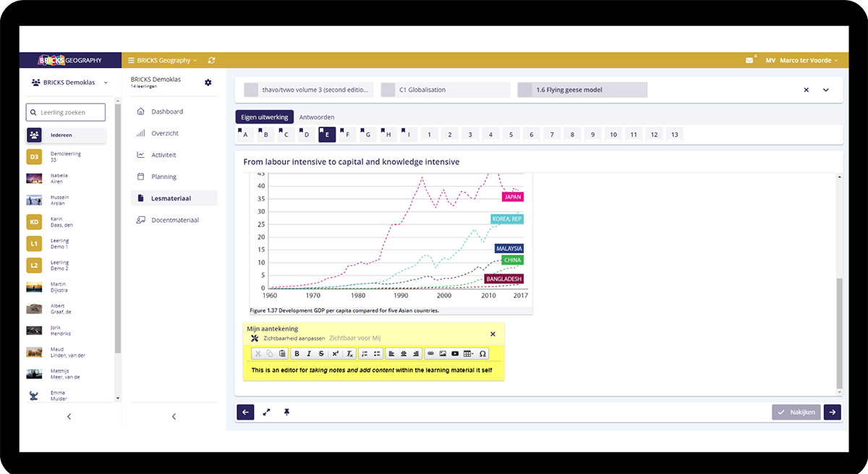Expand the lesson breadcrumb chevron

click(825, 90)
